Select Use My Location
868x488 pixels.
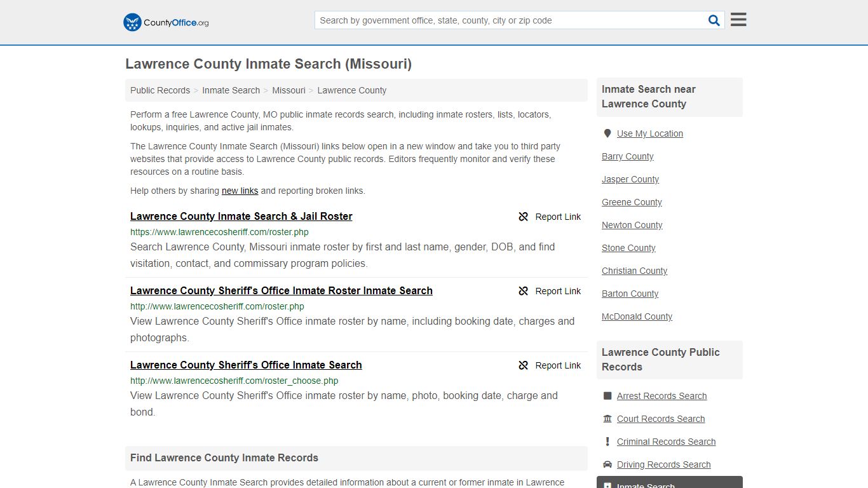[649, 133]
